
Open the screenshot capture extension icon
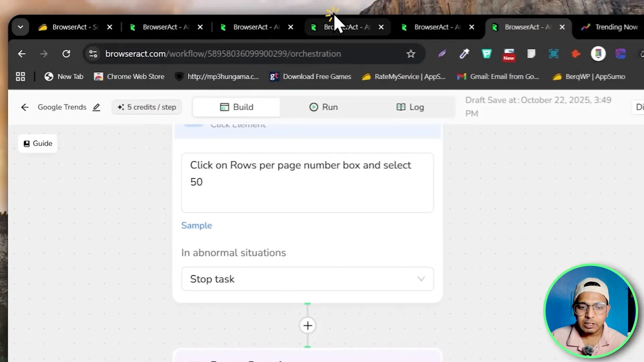554,54
